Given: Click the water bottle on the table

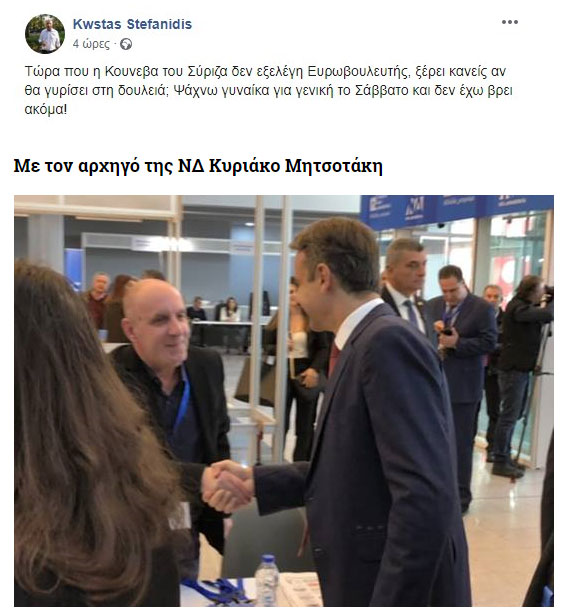Looking at the screenshot, I should (x=267, y=580).
